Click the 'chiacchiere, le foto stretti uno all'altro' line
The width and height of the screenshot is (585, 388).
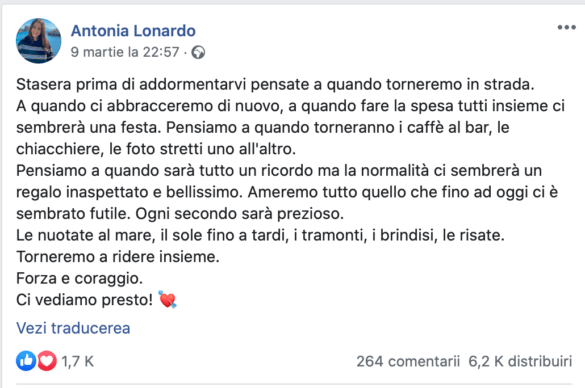[156, 149]
